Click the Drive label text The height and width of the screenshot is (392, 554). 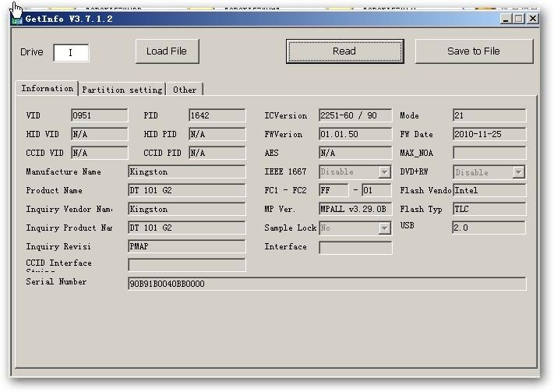tap(32, 52)
